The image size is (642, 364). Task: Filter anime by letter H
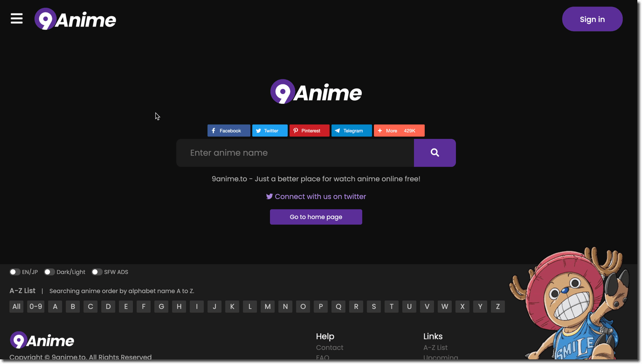(179, 307)
